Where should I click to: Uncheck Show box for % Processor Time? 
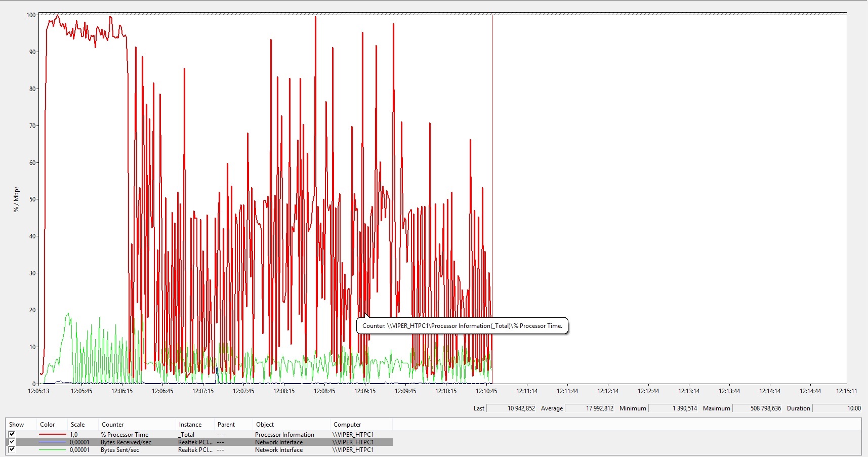12,434
